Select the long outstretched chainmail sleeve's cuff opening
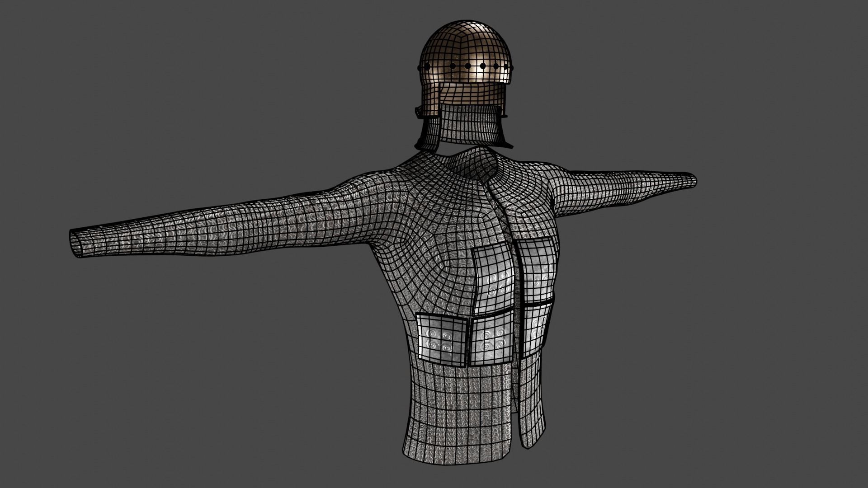 pos(76,243)
